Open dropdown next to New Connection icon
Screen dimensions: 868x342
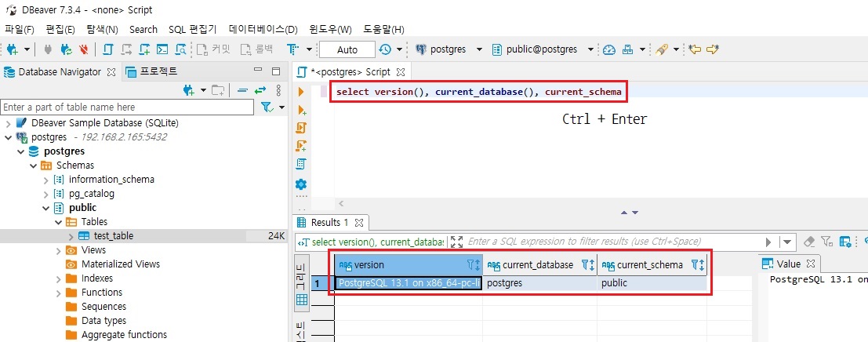click(27, 49)
